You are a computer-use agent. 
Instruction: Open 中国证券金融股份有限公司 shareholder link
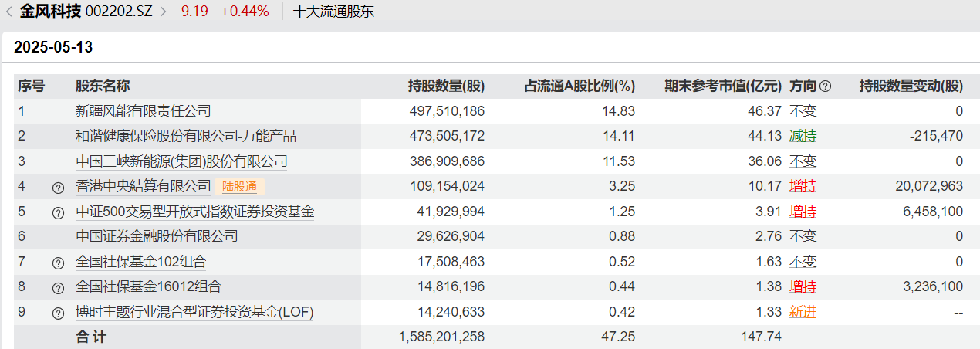(157, 236)
